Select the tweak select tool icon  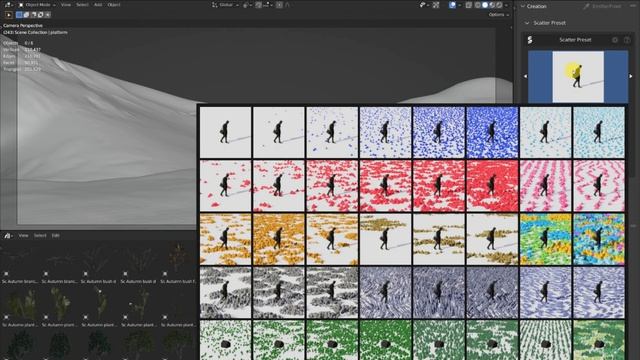pyautogui.click(x=9, y=15)
